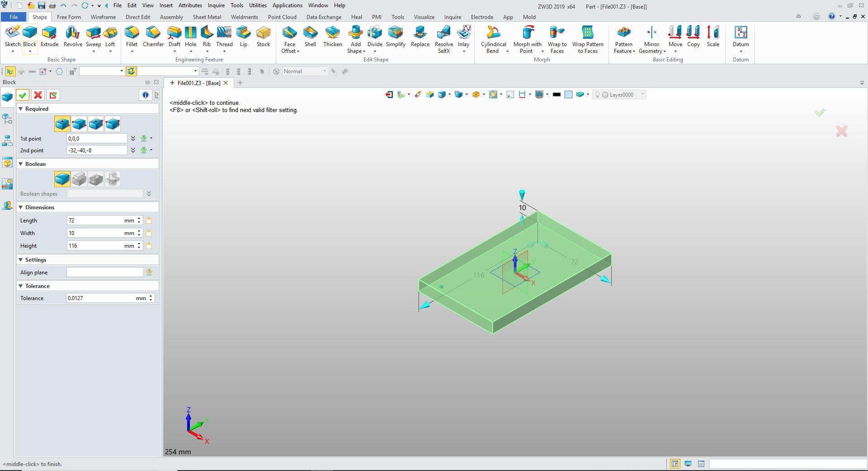Toggle Length dimension lock icon
Viewport: 868px width, 471px height.
(149, 221)
